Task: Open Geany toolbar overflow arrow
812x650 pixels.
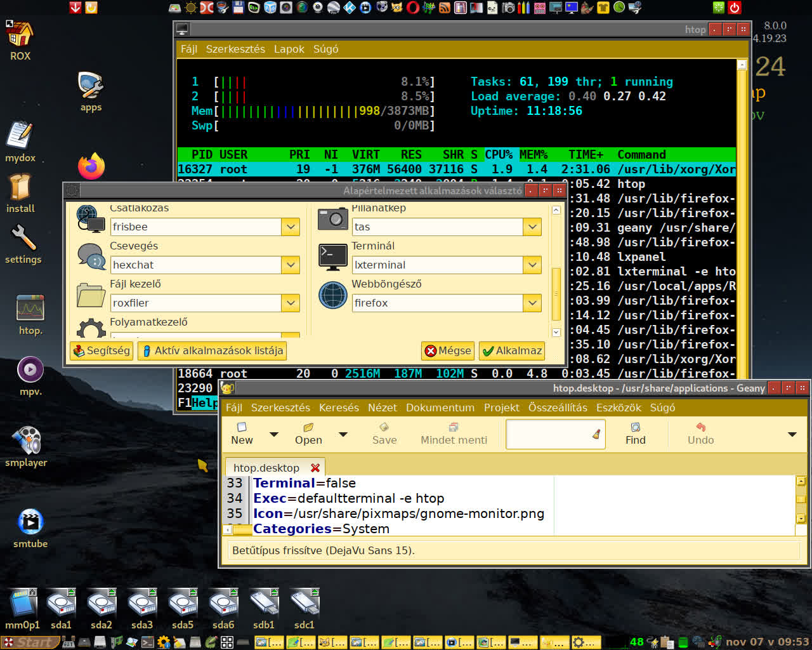Action: pos(792,435)
